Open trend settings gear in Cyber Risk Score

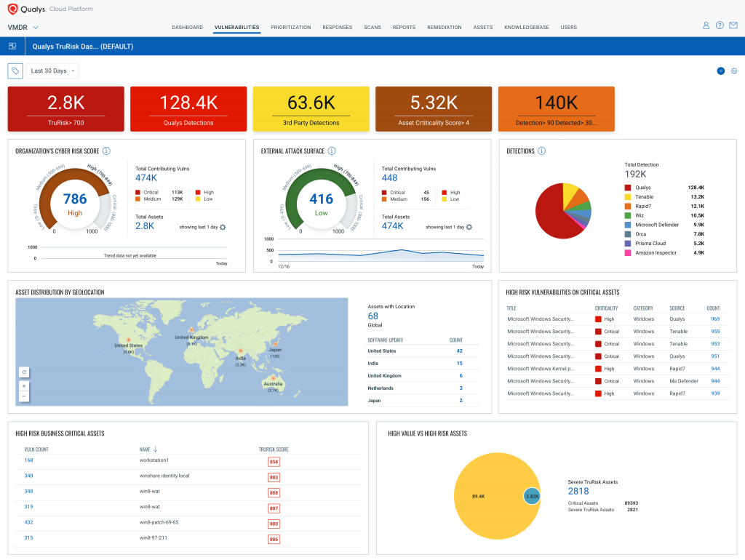[223, 227]
